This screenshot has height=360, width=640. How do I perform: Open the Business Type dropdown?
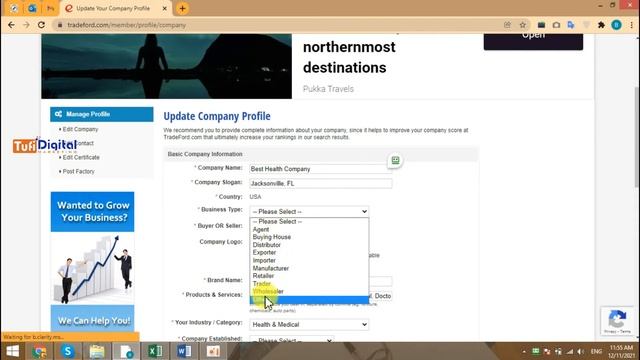(x=309, y=211)
